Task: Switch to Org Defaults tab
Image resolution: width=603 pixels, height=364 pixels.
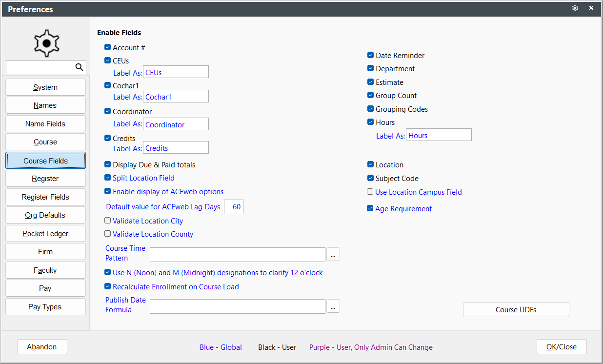Action: (46, 215)
